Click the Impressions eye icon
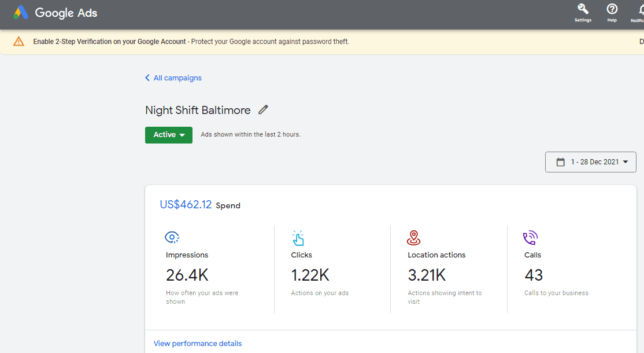Image resolution: width=644 pixels, height=353 pixels. coord(172,237)
